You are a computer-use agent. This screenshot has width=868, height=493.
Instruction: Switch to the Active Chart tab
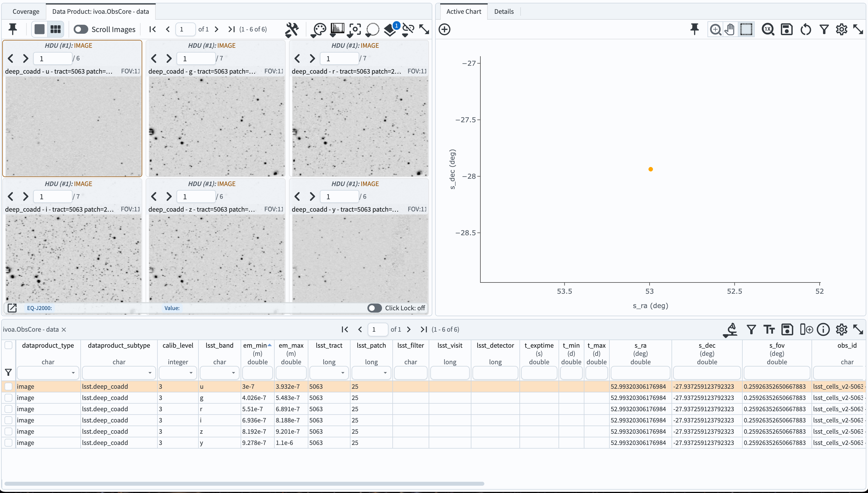click(x=464, y=11)
